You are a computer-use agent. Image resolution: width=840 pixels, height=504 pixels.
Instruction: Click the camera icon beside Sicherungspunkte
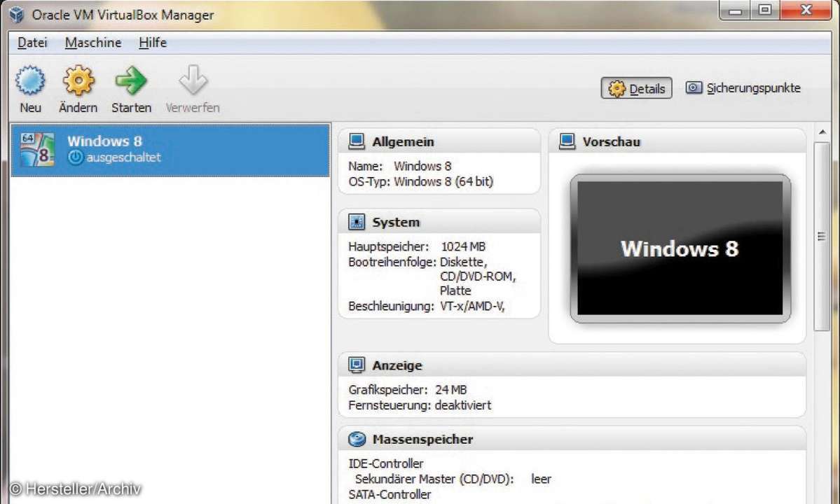click(x=694, y=87)
